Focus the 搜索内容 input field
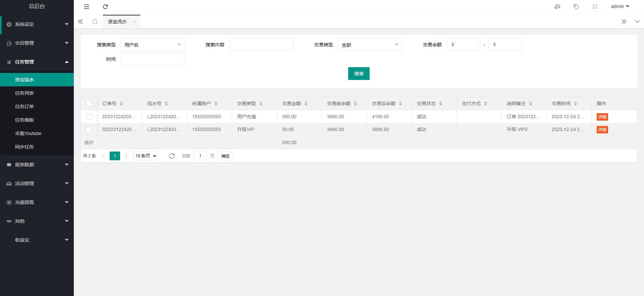The image size is (644, 296). 261,45
